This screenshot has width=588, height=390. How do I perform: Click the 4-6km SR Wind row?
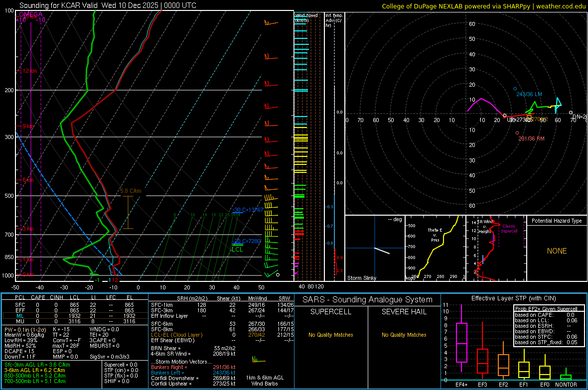193,354
